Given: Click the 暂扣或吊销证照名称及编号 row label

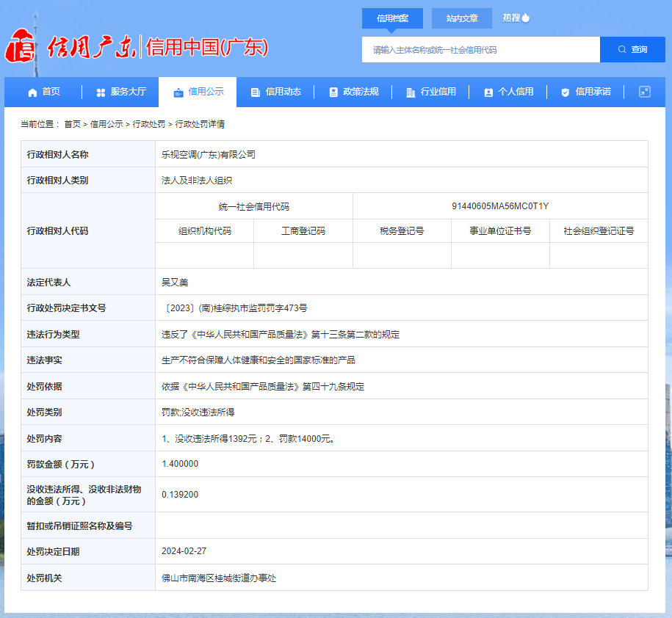Looking at the screenshot, I should (80, 526).
